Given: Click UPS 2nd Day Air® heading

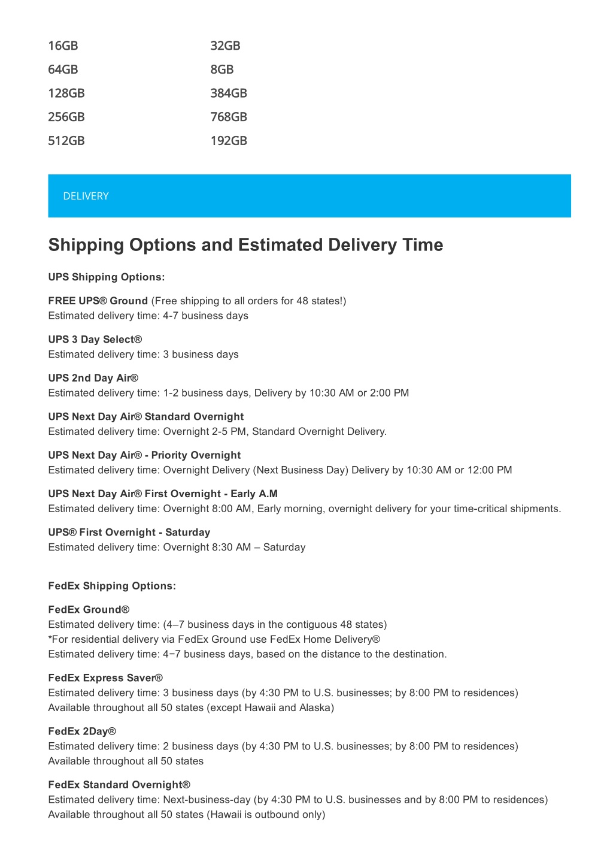Looking at the screenshot, I should 93,378.
